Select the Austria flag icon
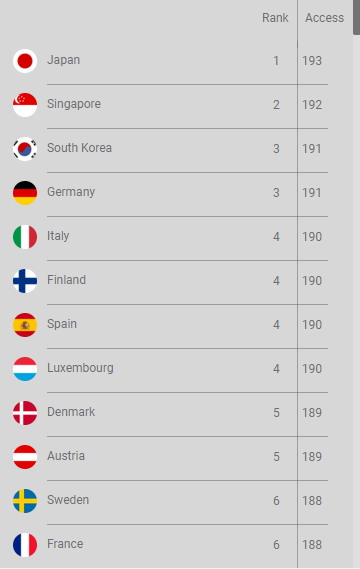The image size is (360, 569). (25, 457)
